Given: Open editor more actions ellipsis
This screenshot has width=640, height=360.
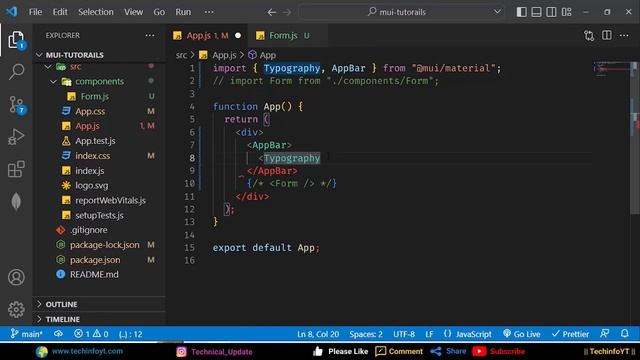Looking at the screenshot, I should point(624,36).
